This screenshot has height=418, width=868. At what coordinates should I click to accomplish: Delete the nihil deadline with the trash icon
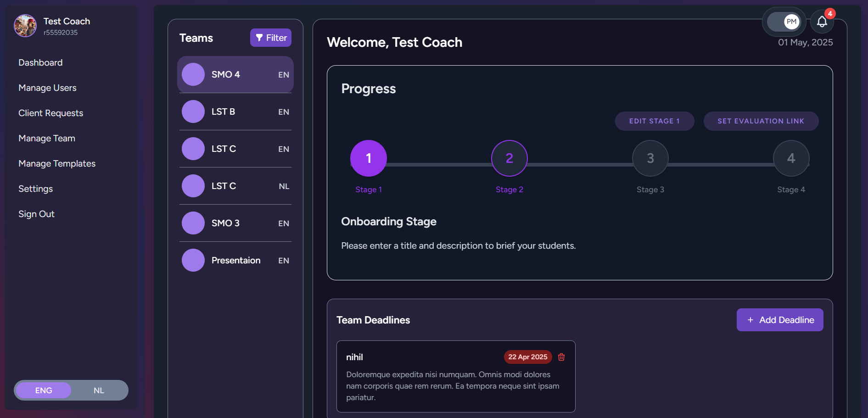click(x=561, y=357)
